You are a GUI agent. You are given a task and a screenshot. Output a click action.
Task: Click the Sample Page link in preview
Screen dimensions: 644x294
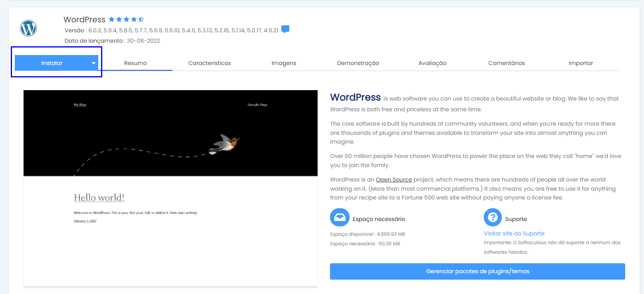pyautogui.click(x=257, y=105)
